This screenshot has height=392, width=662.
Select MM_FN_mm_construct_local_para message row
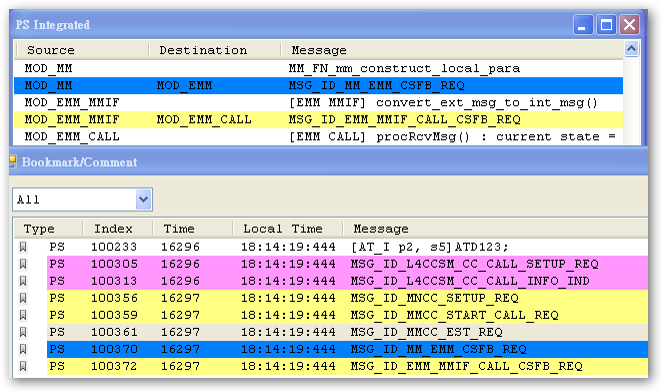click(x=318, y=68)
